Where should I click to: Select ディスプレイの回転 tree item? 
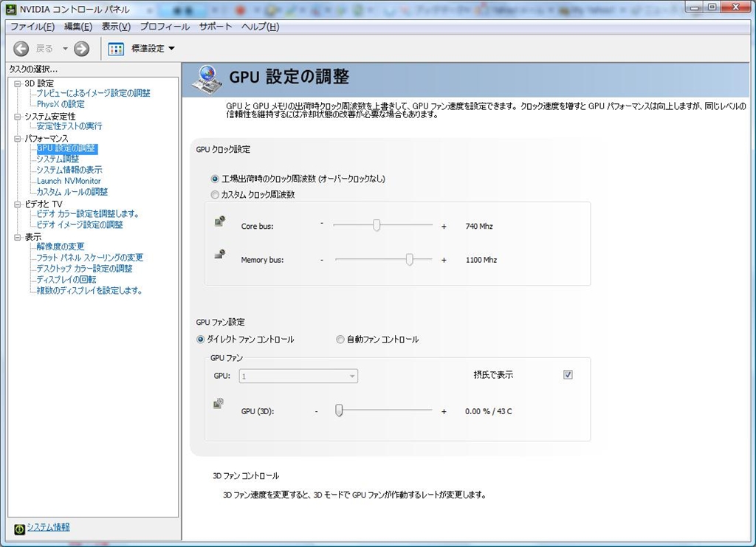[x=66, y=280]
